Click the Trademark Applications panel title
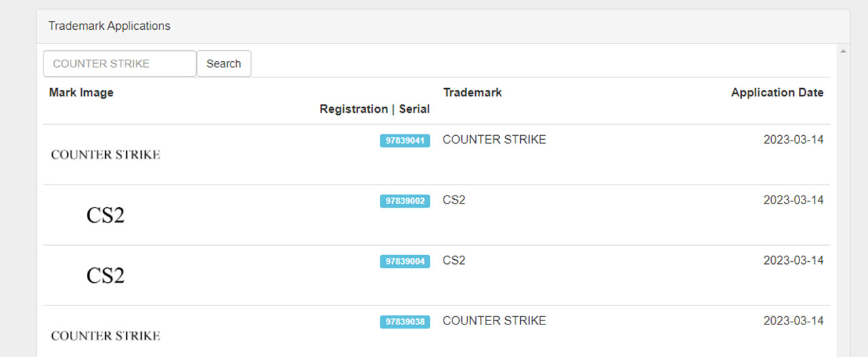 pos(109,26)
